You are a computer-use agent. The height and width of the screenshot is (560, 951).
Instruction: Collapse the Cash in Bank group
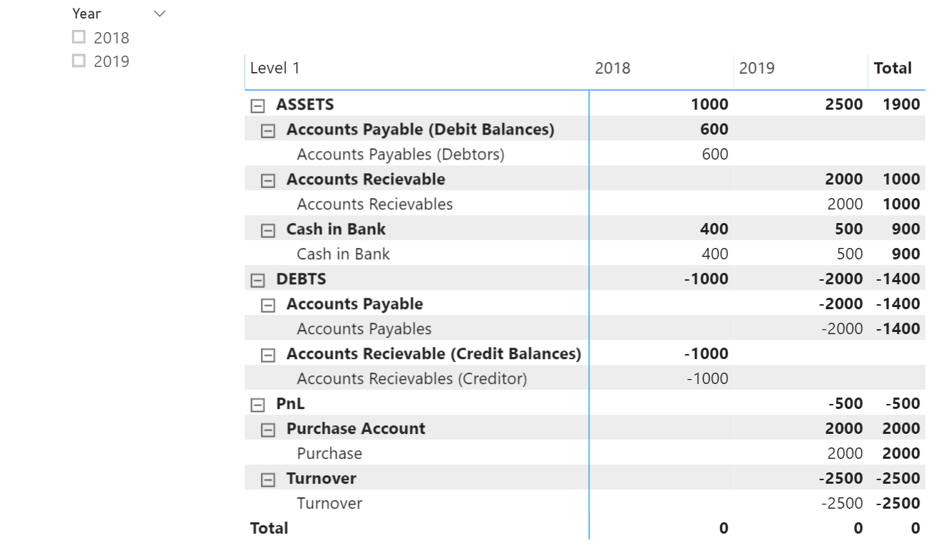click(268, 230)
